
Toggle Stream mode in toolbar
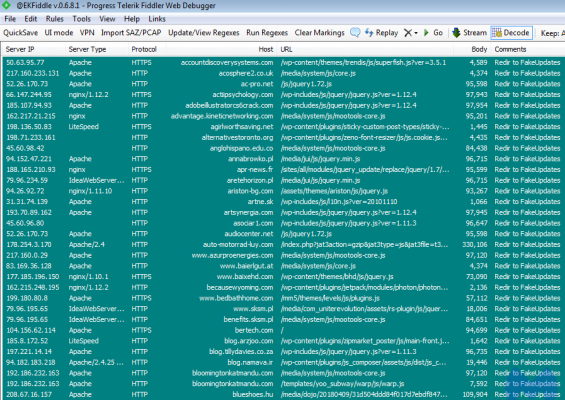click(x=470, y=33)
